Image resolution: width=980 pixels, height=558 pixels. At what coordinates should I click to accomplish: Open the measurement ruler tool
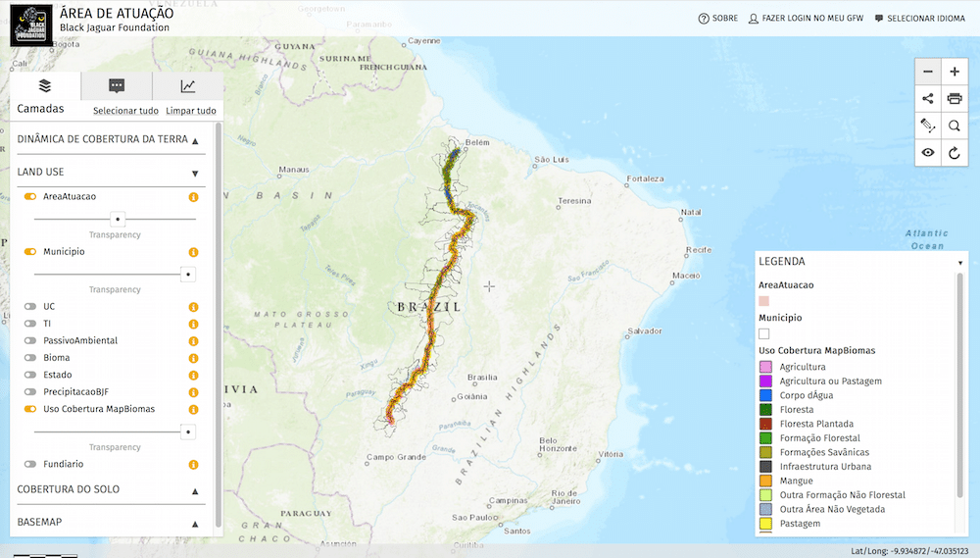click(928, 126)
